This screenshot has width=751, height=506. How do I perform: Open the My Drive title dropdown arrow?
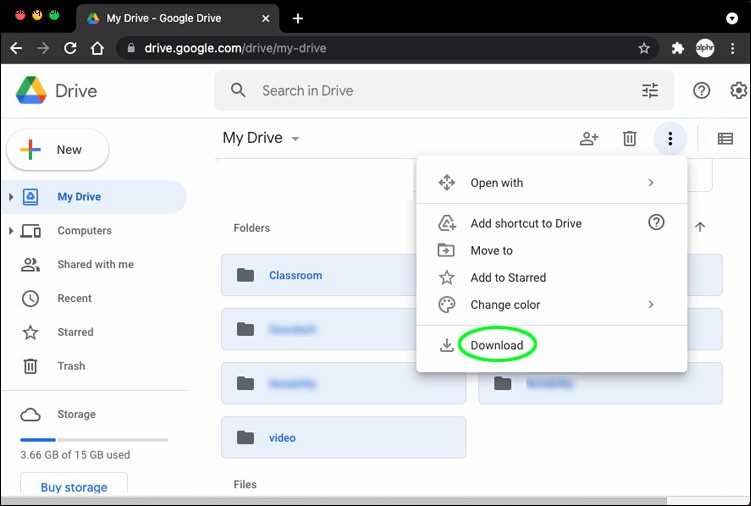tap(296, 139)
